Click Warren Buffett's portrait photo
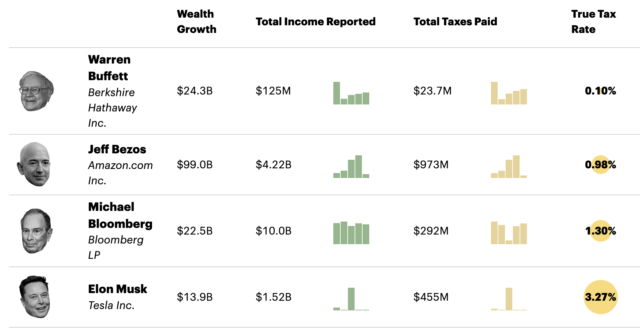 pos(36,91)
